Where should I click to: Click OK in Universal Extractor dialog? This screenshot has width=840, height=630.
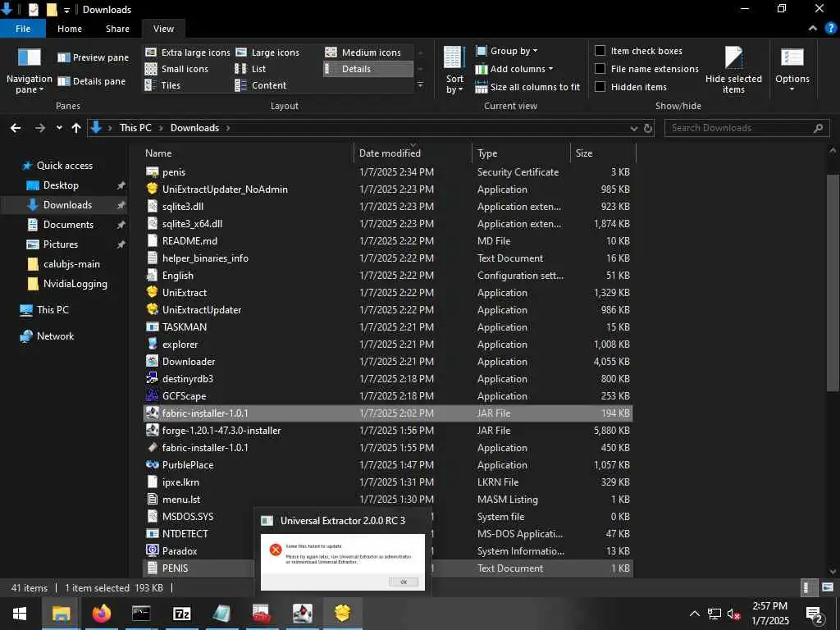pos(404,582)
